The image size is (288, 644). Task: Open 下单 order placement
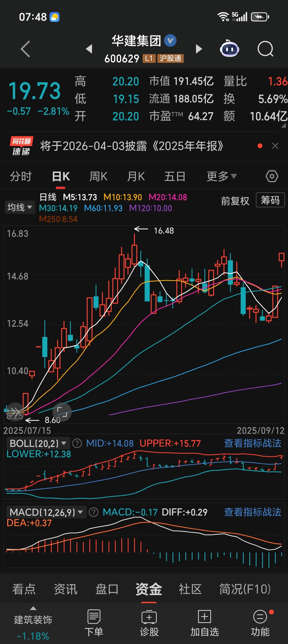click(94, 623)
